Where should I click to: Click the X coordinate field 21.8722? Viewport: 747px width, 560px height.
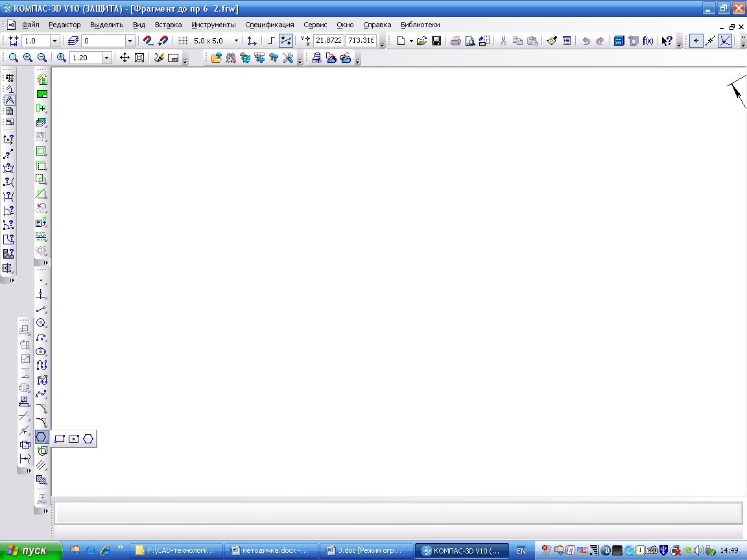pyautogui.click(x=329, y=40)
